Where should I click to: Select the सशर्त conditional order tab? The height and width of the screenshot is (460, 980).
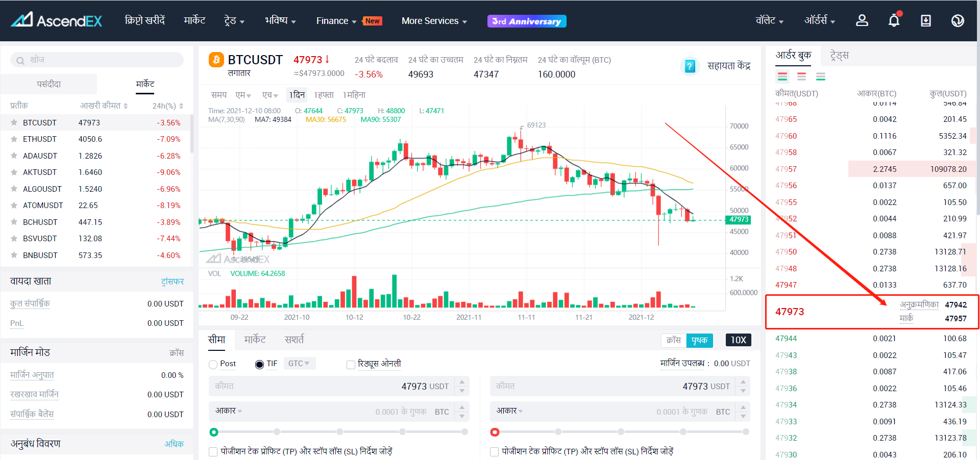[294, 340]
